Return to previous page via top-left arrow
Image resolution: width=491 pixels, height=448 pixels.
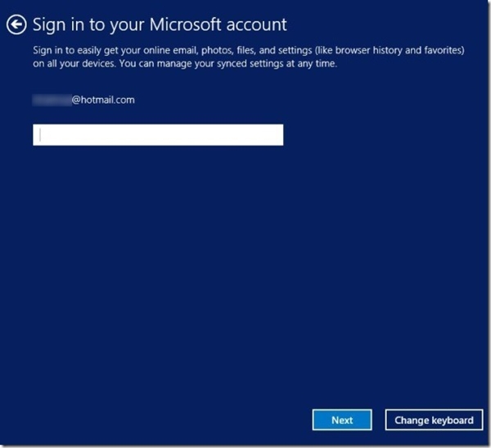(16, 25)
